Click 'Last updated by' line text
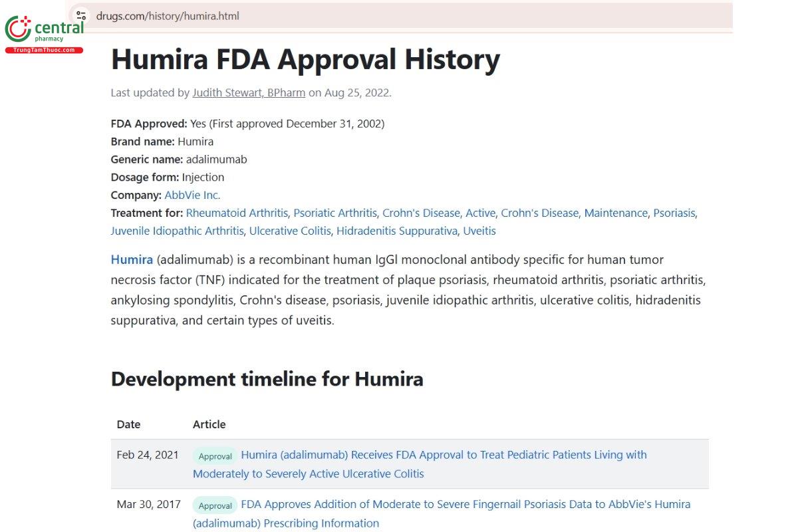The height and width of the screenshot is (532, 798). coord(251,93)
